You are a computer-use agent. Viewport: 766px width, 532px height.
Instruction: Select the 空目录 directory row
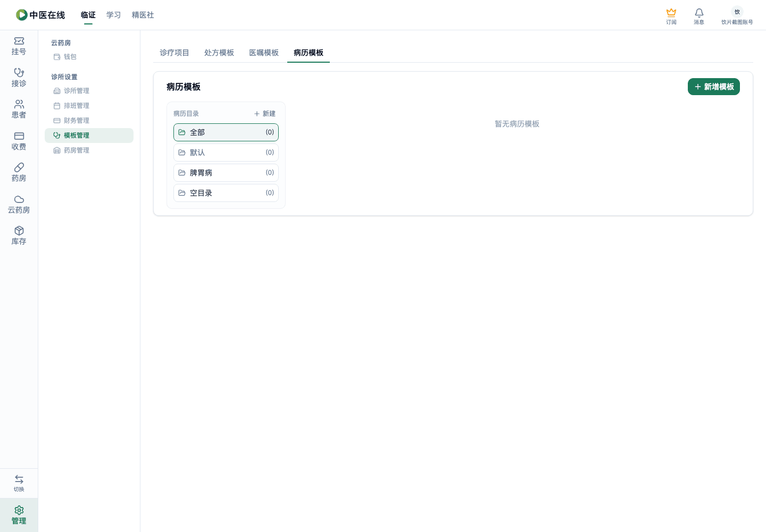click(x=226, y=193)
